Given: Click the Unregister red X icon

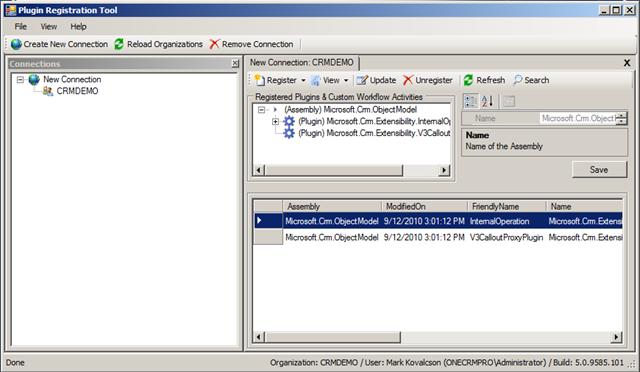Looking at the screenshot, I should 408,80.
